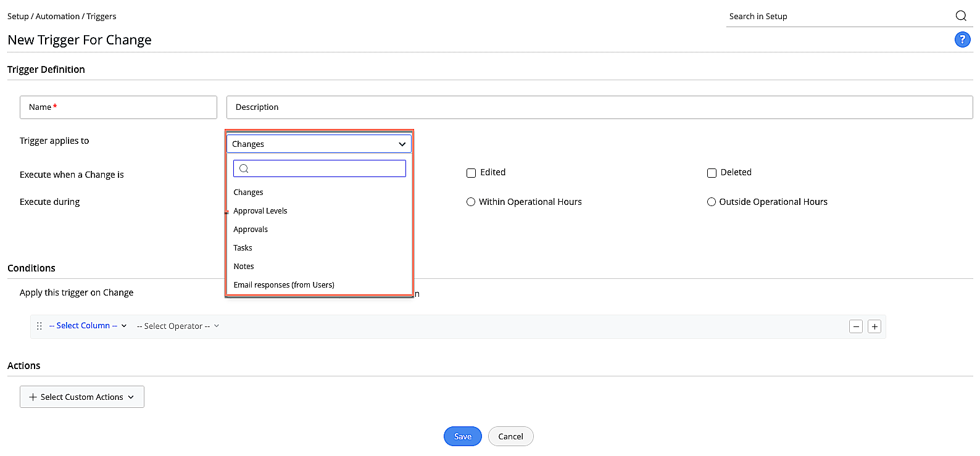Open Select Custom Actions dropdown button

click(82, 397)
